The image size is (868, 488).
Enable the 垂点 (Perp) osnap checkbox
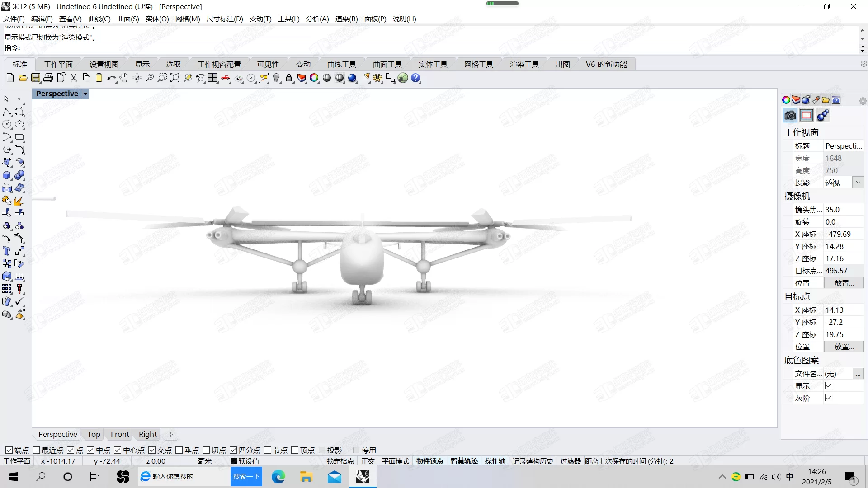[x=179, y=450]
